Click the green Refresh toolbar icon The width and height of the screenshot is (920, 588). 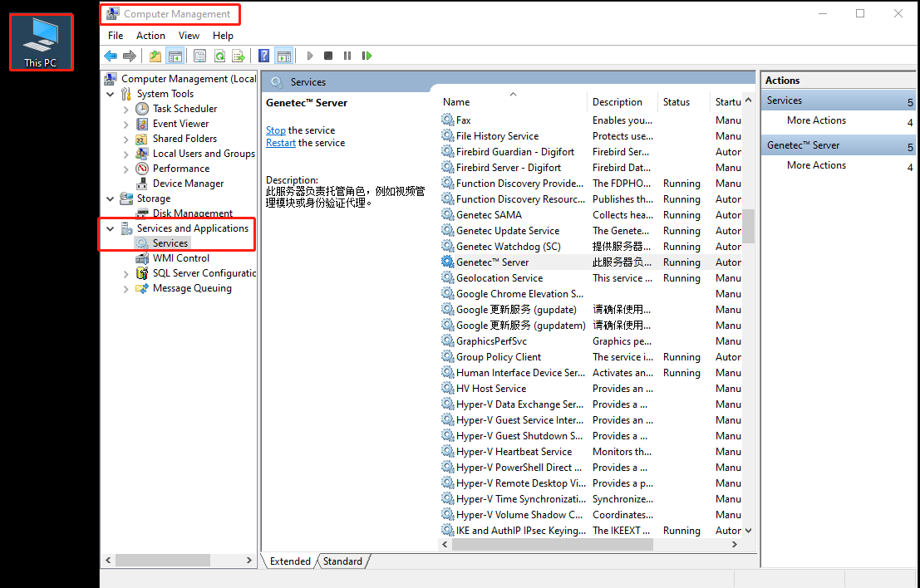click(219, 56)
